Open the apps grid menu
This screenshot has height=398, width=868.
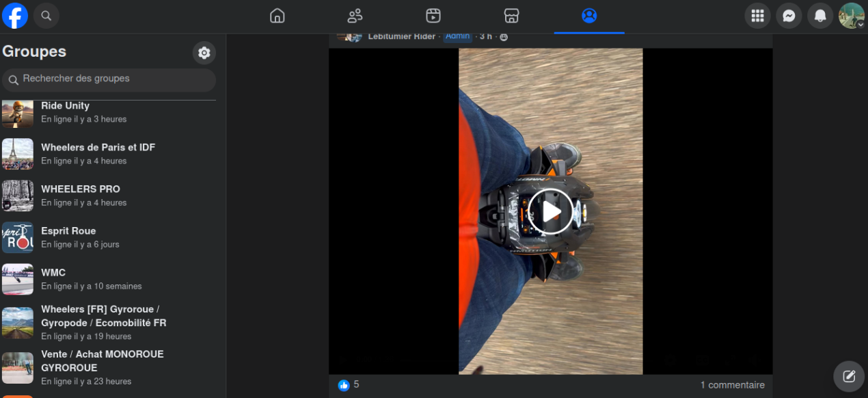tap(757, 16)
